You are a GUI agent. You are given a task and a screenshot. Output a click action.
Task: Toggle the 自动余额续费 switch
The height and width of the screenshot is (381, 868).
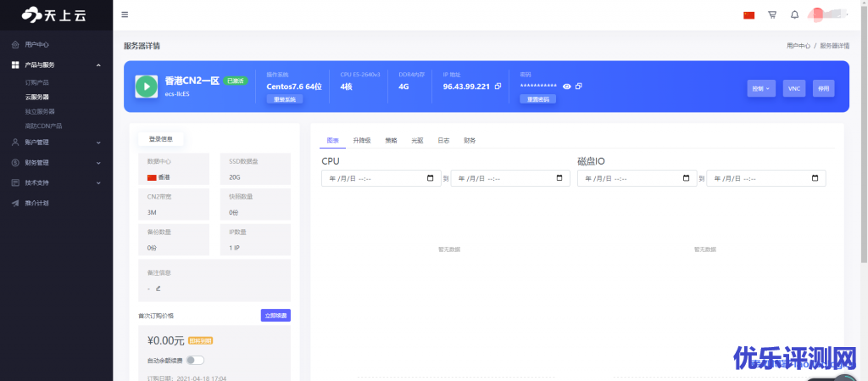point(196,361)
